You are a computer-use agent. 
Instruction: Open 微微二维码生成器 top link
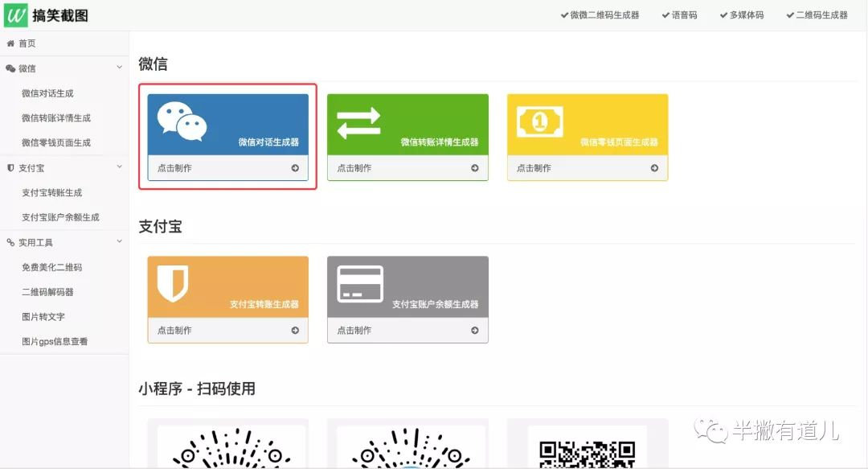(x=604, y=14)
